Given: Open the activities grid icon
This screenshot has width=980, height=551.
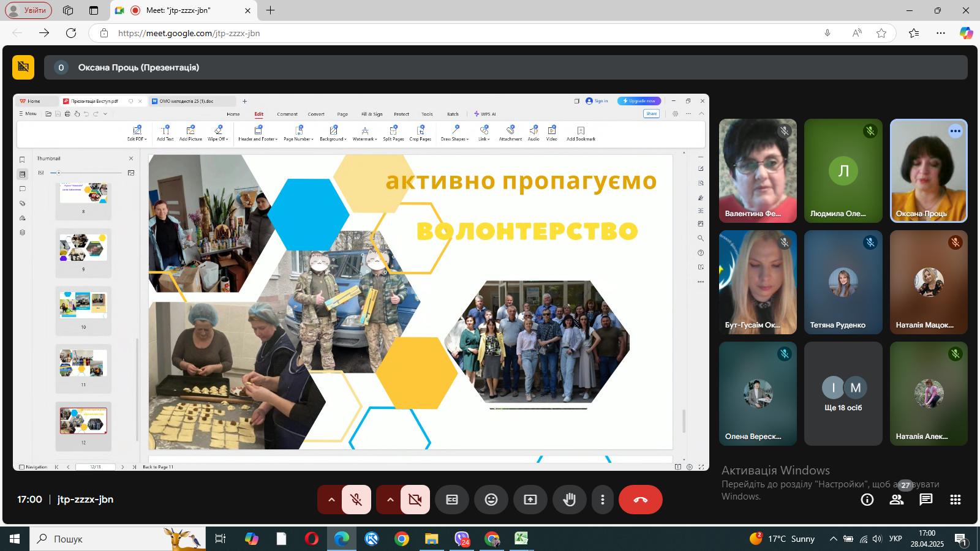Looking at the screenshot, I should click(955, 500).
